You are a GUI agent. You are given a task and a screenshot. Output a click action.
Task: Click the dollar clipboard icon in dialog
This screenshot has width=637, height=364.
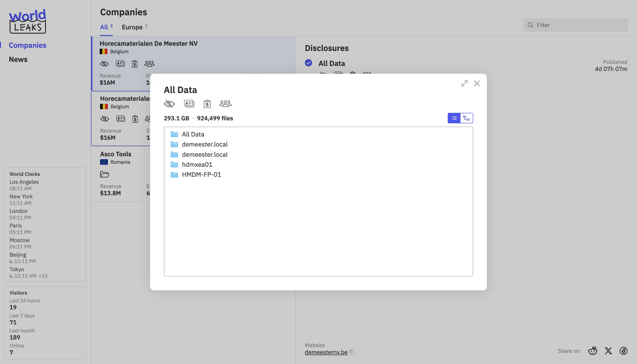(x=207, y=104)
